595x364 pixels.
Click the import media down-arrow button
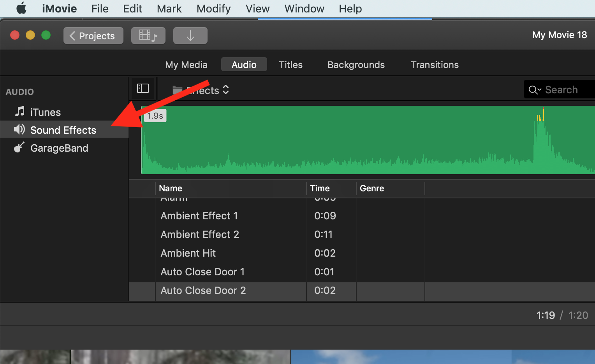(190, 36)
